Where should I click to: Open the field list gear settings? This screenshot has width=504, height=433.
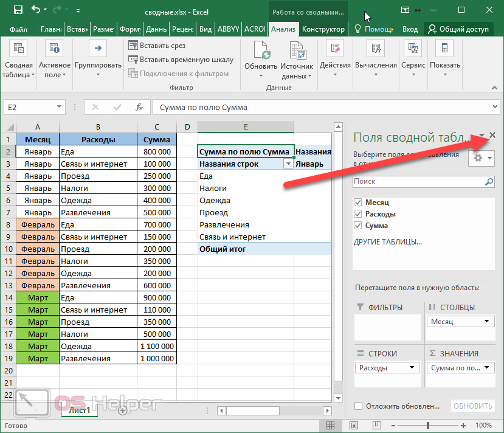[x=480, y=158]
